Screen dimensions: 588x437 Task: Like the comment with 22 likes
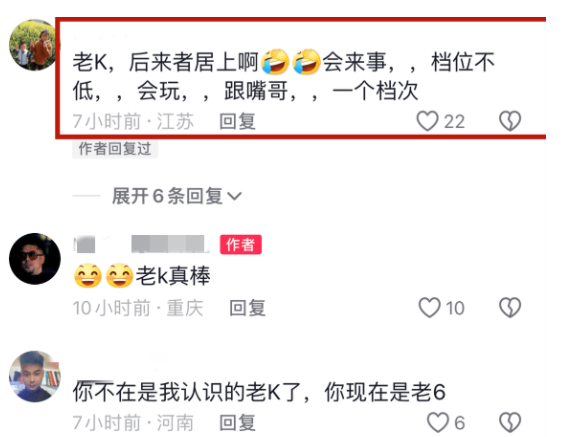point(427,121)
